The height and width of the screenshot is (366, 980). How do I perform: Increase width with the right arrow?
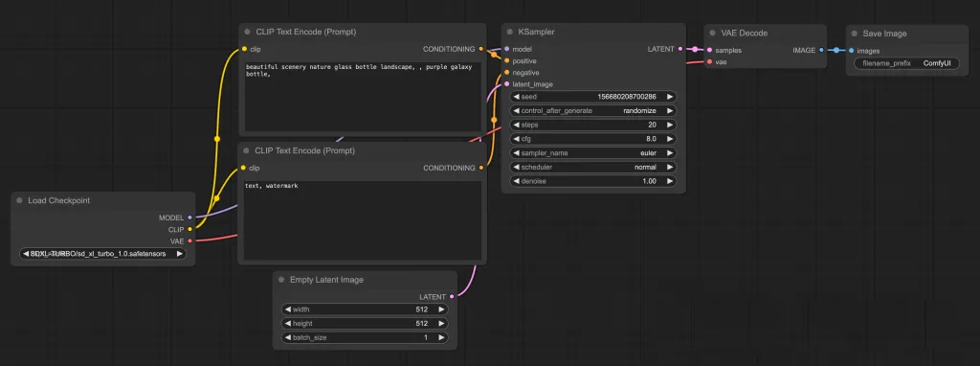[x=441, y=309]
